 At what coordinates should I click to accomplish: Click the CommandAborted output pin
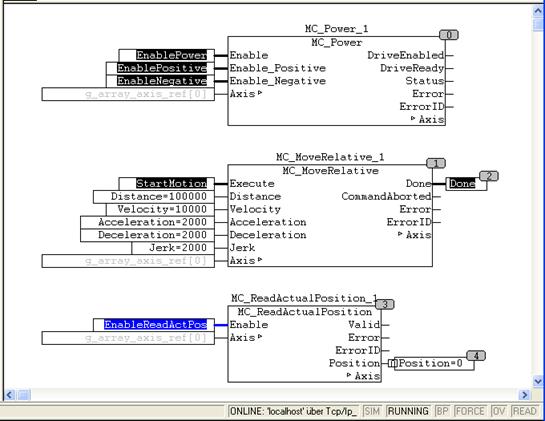pos(387,196)
